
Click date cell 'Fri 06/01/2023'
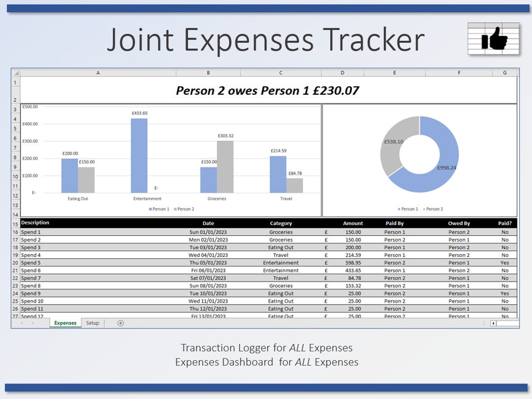(208, 271)
